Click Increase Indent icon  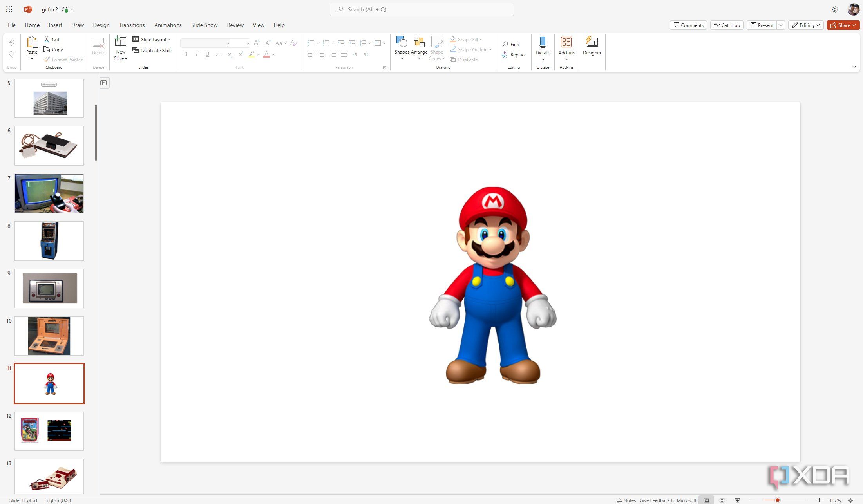coord(352,43)
